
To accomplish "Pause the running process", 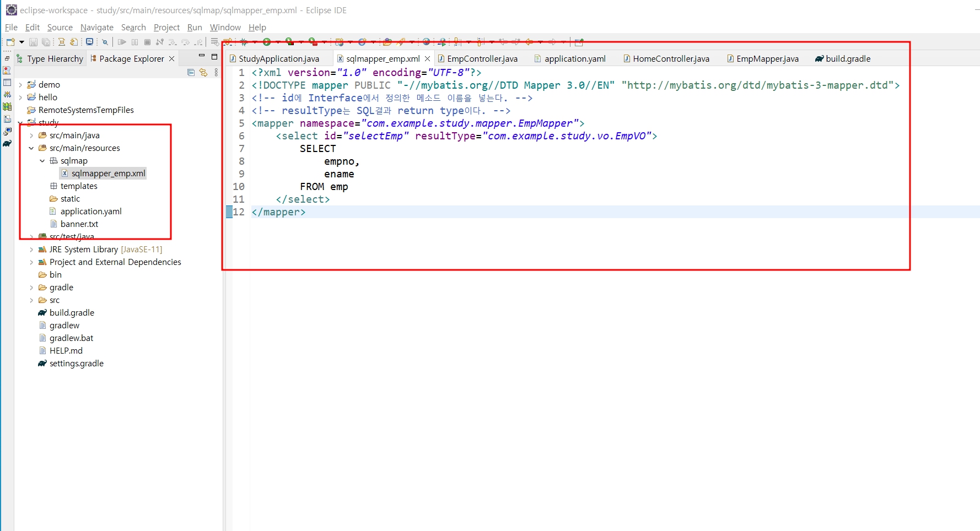I will [134, 42].
